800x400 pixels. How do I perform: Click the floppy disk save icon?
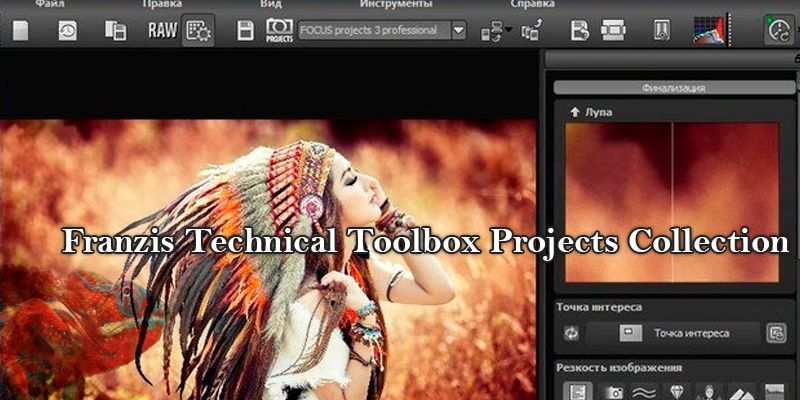(245, 31)
